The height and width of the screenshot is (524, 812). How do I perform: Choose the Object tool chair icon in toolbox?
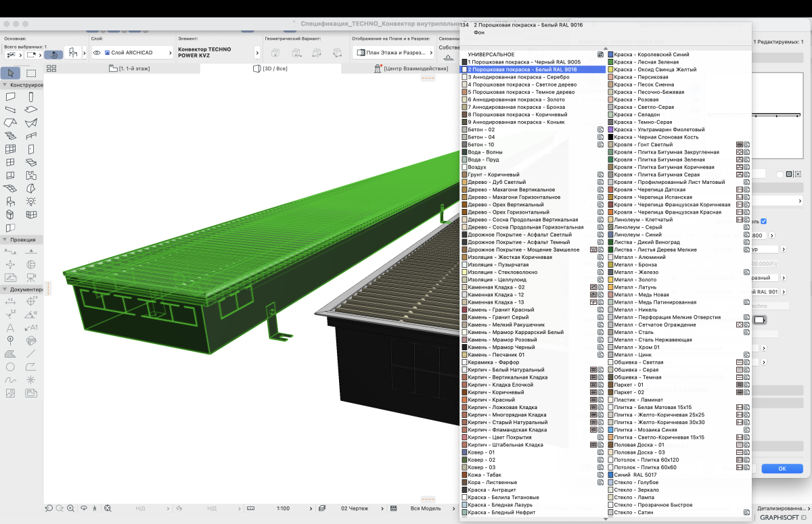click(x=11, y=202)
